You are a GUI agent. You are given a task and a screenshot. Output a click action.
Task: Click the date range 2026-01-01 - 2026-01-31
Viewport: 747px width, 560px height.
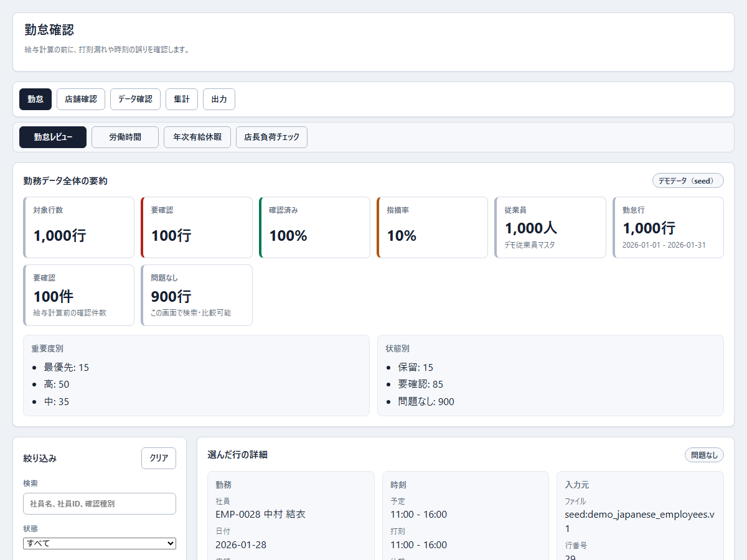coord(664,245)
